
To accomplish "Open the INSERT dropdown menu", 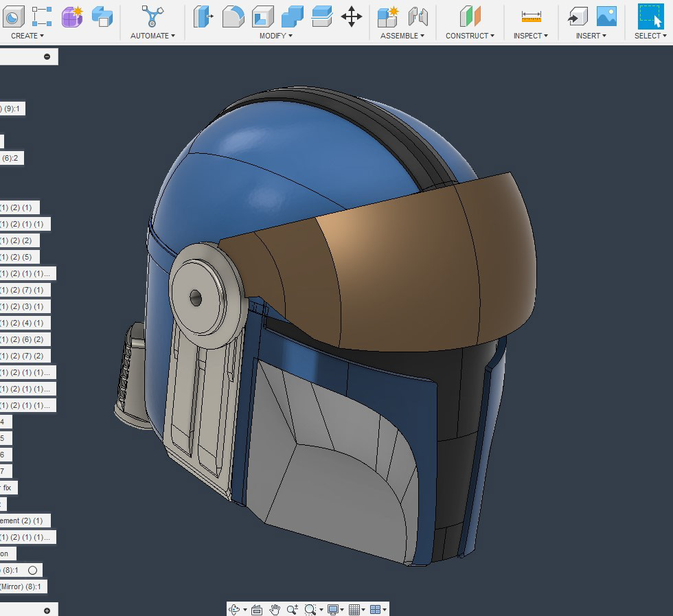I will (x=591, y=36).
